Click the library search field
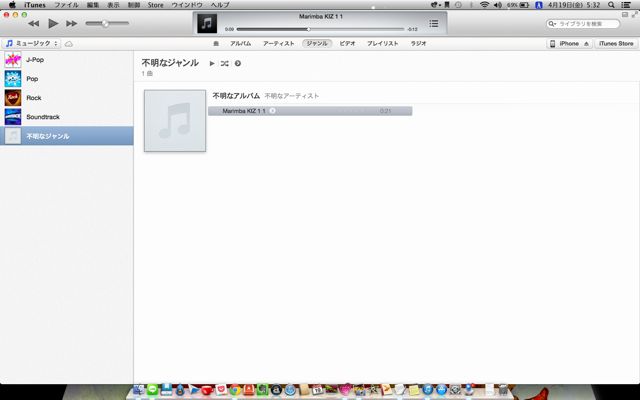This screenshot has width=640, height=400. tap(583, 24)
